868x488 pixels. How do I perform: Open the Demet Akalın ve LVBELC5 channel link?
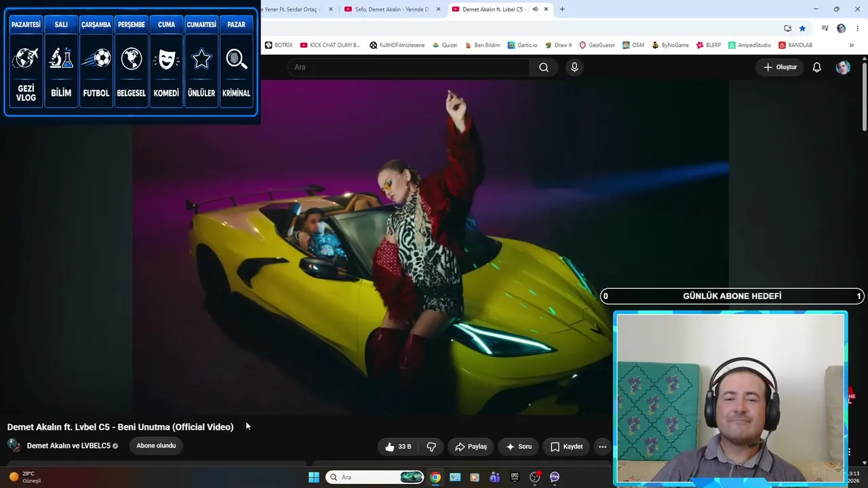68,446
